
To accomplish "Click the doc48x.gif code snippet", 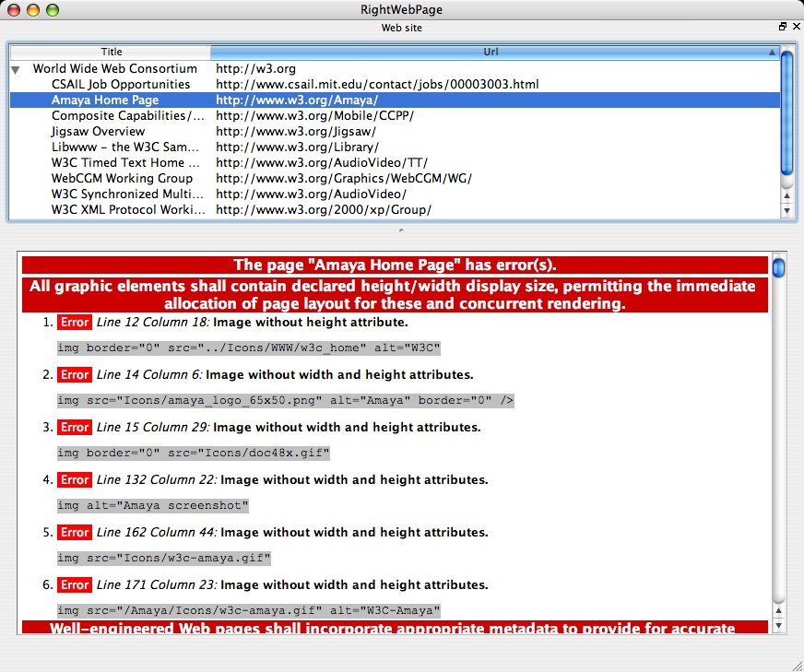I will click(194, 454).
